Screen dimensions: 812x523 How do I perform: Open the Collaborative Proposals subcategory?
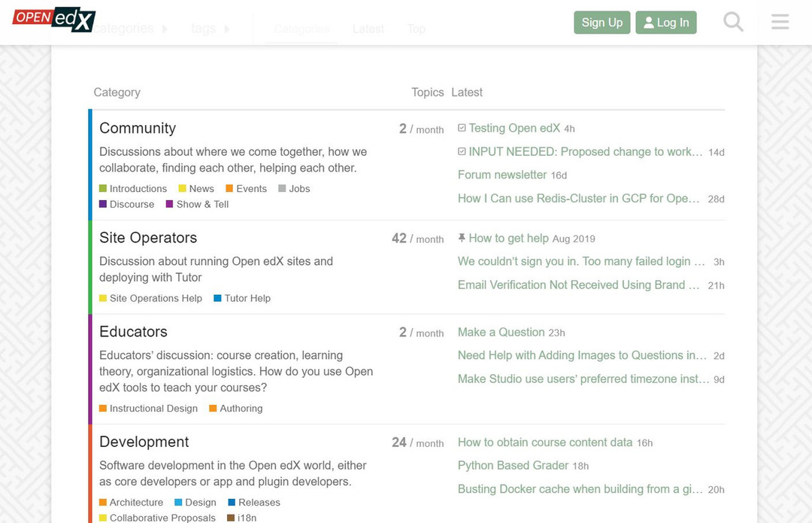pos(157,517)
